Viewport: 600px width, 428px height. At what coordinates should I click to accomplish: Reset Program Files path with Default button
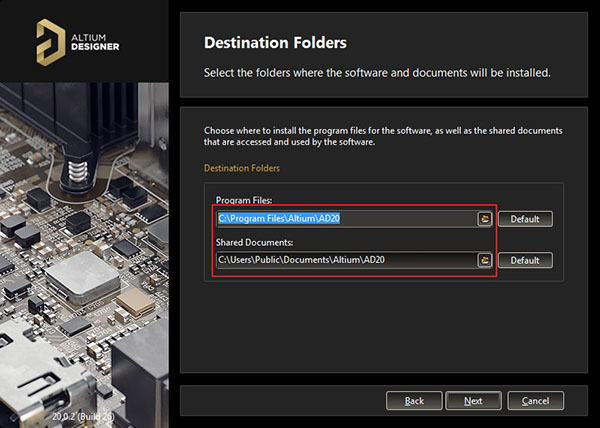[525, 219]
